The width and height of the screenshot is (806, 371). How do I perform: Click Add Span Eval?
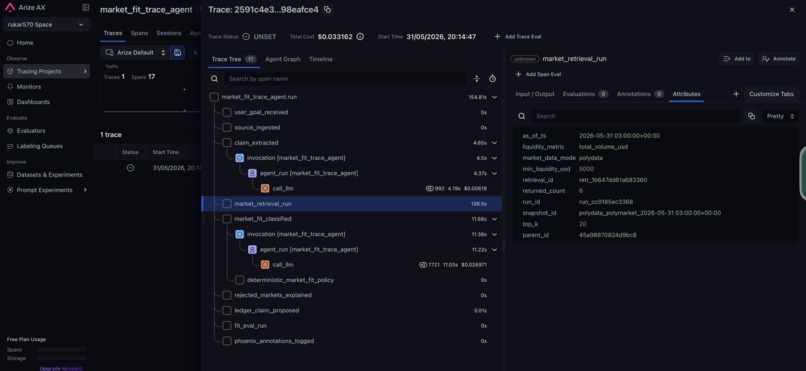[538, 75]
